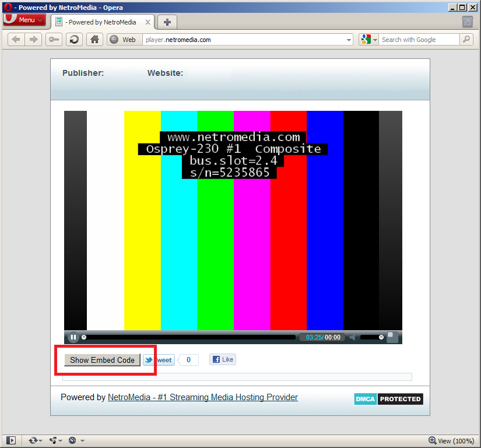
Task: Click the video seek bar handle
Action: coord(84,337)
